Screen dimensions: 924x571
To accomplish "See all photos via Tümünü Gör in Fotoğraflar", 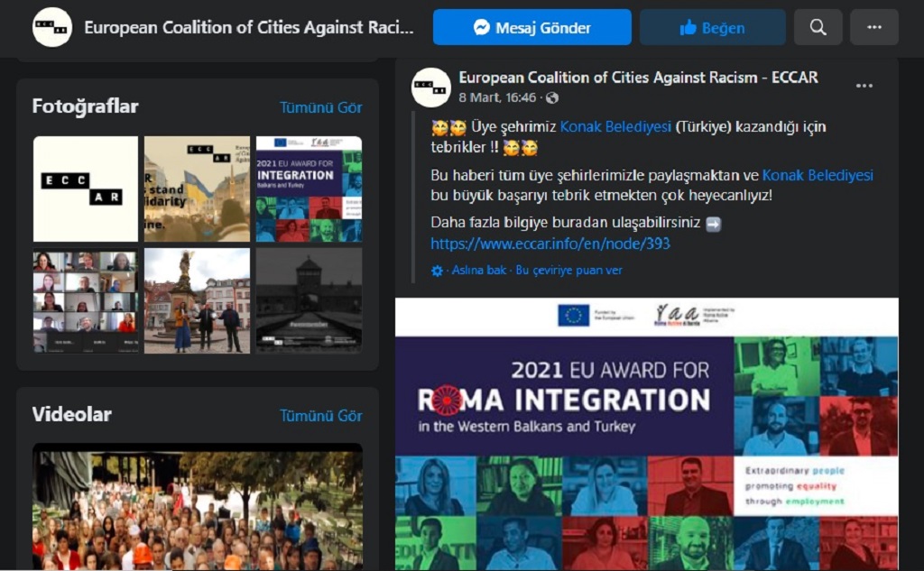I will [x=320, y=107].
